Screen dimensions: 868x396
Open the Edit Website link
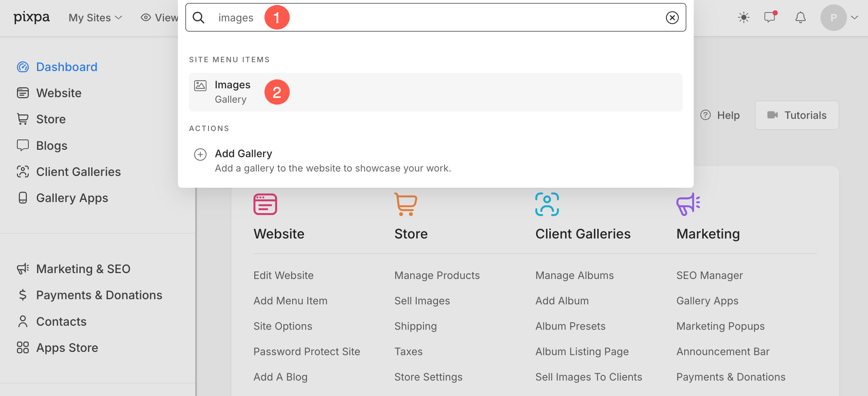coord(283,275)
